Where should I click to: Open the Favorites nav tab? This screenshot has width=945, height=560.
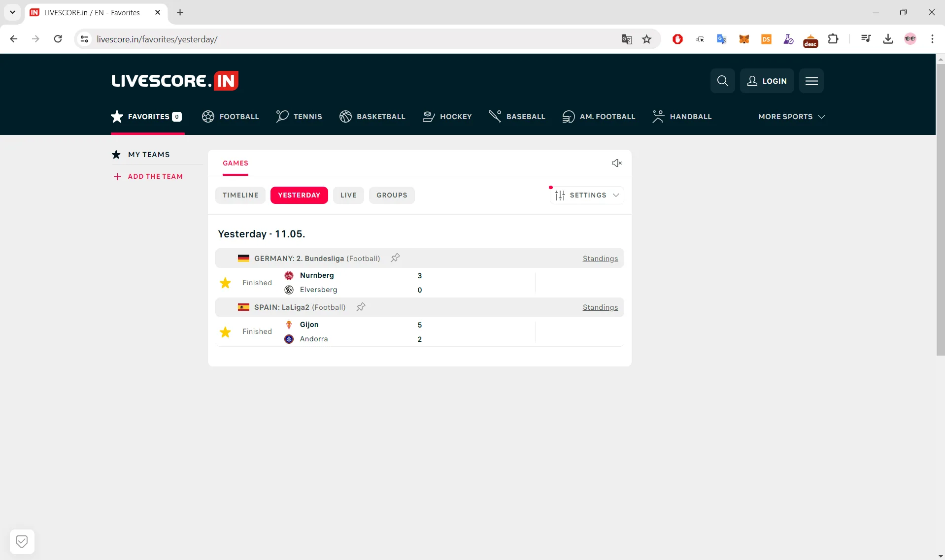pyautogui.click(x=147, y=117)
